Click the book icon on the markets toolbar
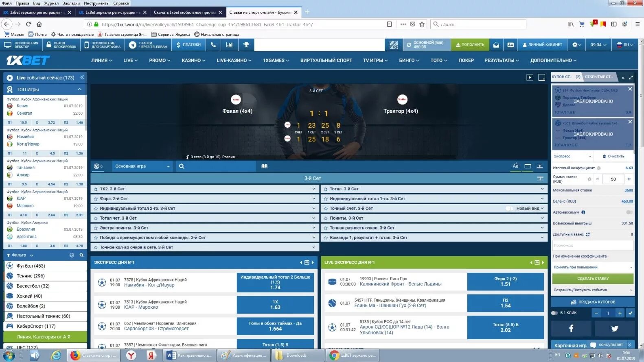The image size is (644, 362). (264, 166)
